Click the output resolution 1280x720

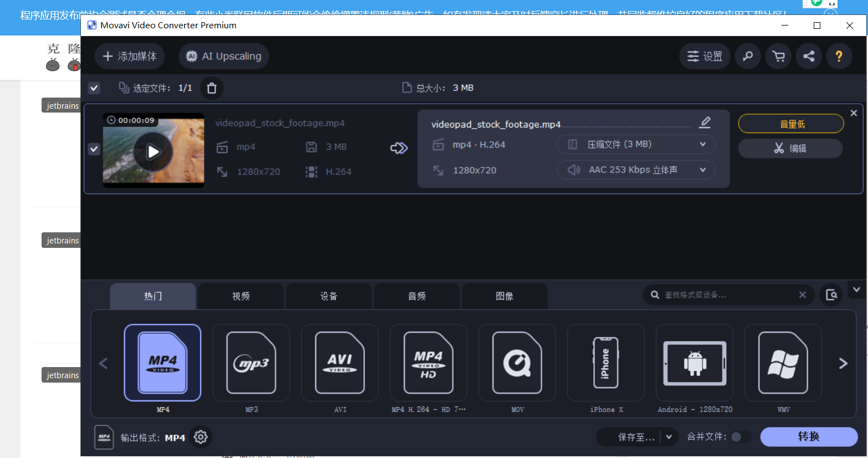[475, 170]
